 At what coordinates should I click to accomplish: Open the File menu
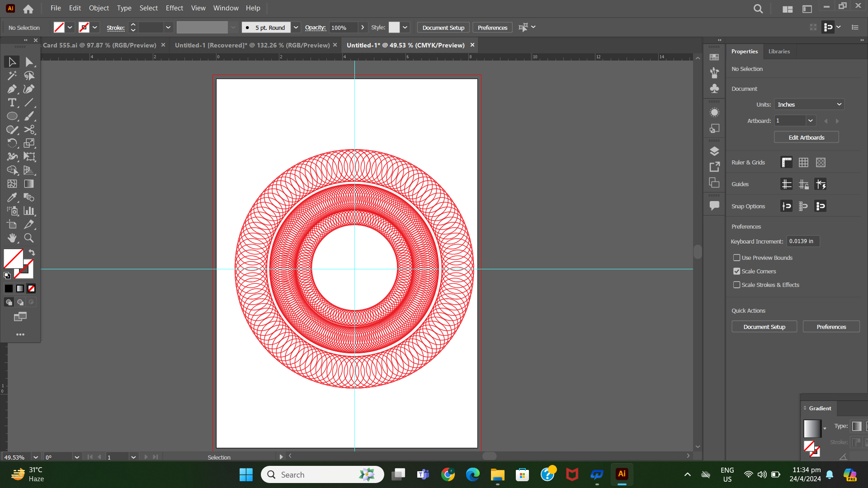click(x=56, y=8)
